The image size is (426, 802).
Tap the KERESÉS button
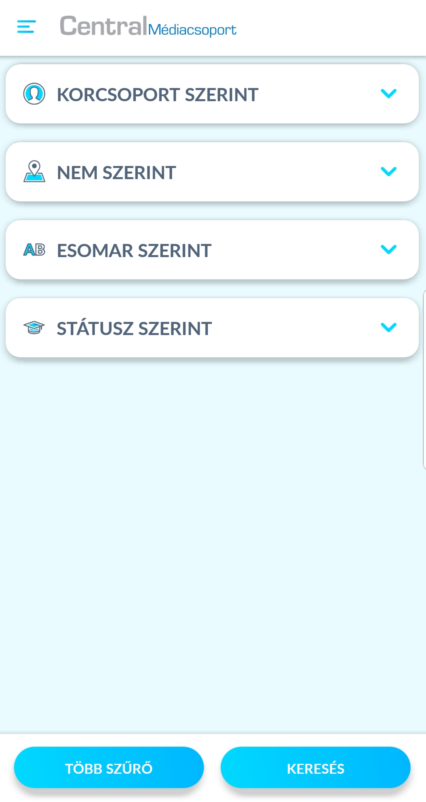point(316,768)
